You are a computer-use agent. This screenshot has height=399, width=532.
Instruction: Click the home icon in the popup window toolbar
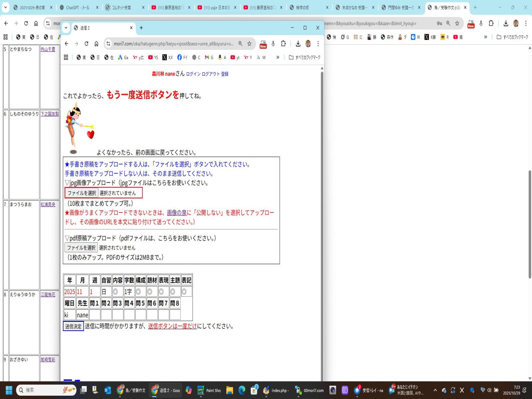[96, 44]
